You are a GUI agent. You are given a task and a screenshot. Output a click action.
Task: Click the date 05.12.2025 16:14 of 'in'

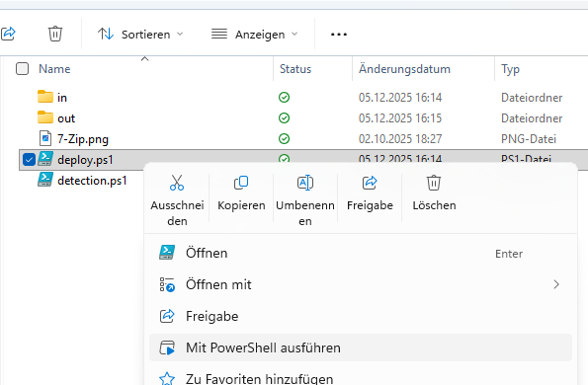400,98
